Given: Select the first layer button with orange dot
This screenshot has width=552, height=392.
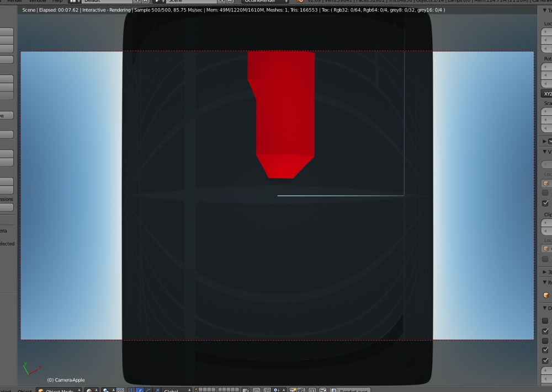Looking at the screenshot, I should (197, 390).
